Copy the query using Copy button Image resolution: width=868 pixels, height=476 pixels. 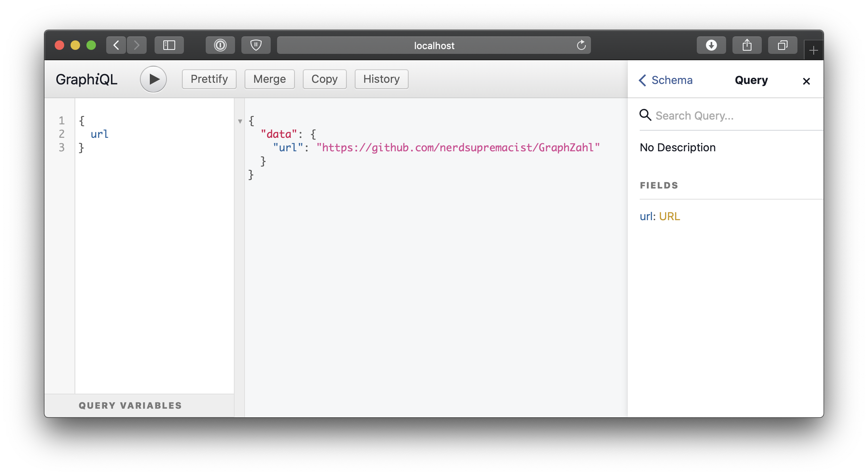pos(324,79)
